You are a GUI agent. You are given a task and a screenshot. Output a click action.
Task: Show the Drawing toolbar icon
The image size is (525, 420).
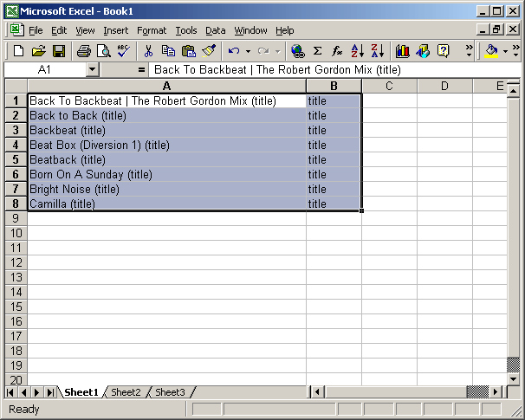click(x=423, y=51)
